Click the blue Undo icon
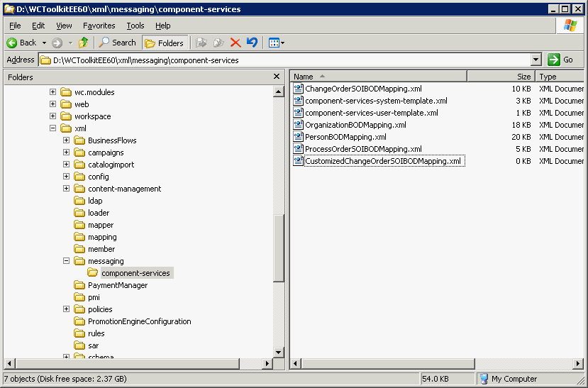 point(252,43)
